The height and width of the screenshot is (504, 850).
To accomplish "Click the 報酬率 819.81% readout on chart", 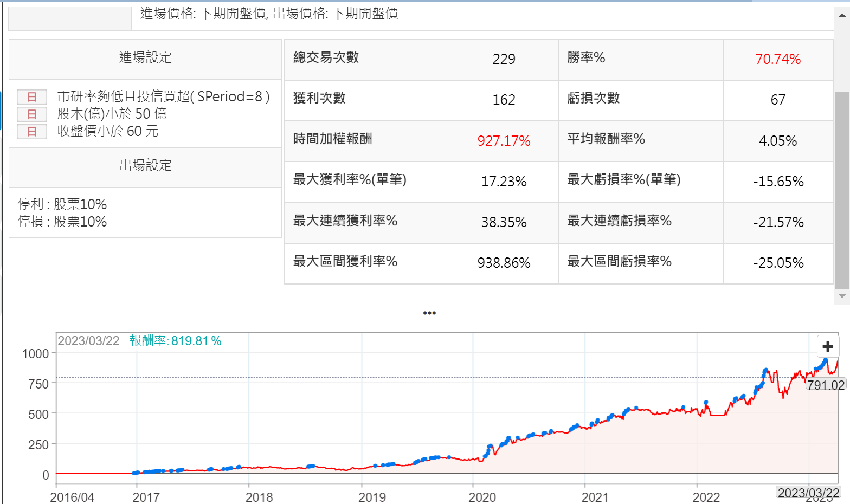I will [175, 341].
